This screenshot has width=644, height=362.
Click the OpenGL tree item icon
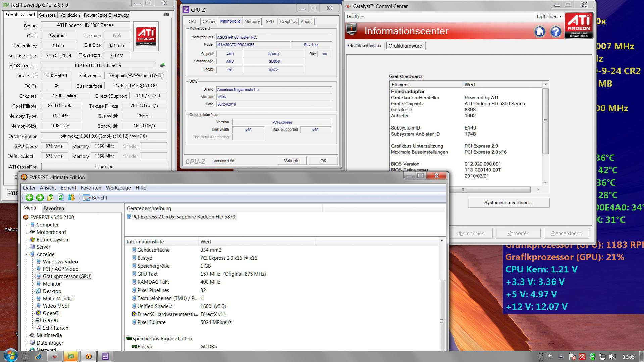pos(38,313)
